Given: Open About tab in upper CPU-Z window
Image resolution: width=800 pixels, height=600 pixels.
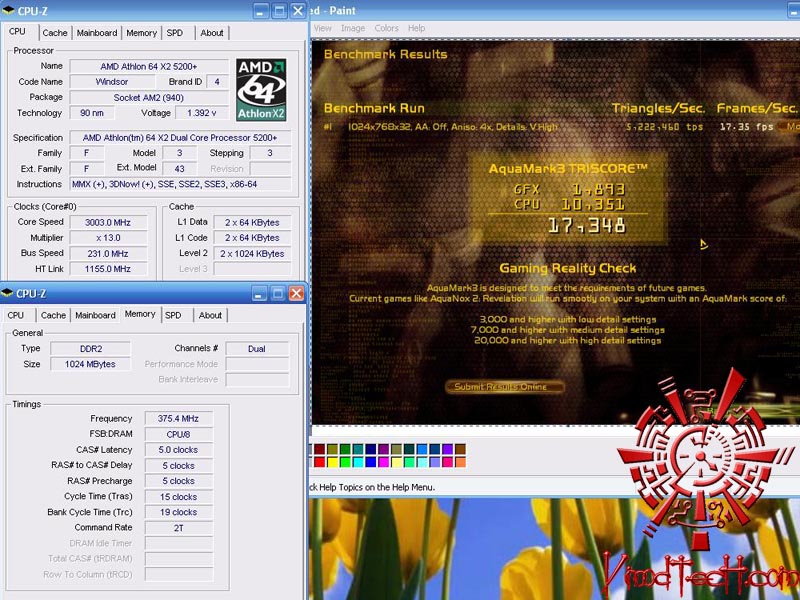Looking at the screenshot, I should click(x=212, y=33).
